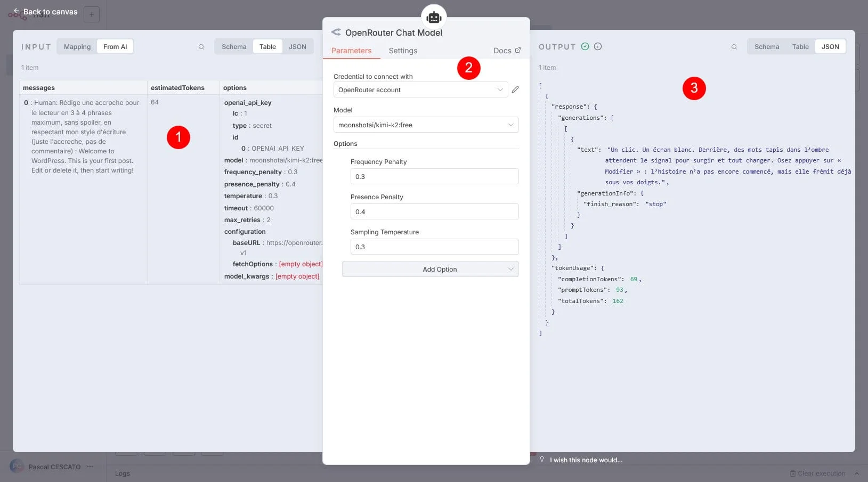Click 'I wish this node would...' link
Viewport: 868px width, 482px height.
point(586,460)
